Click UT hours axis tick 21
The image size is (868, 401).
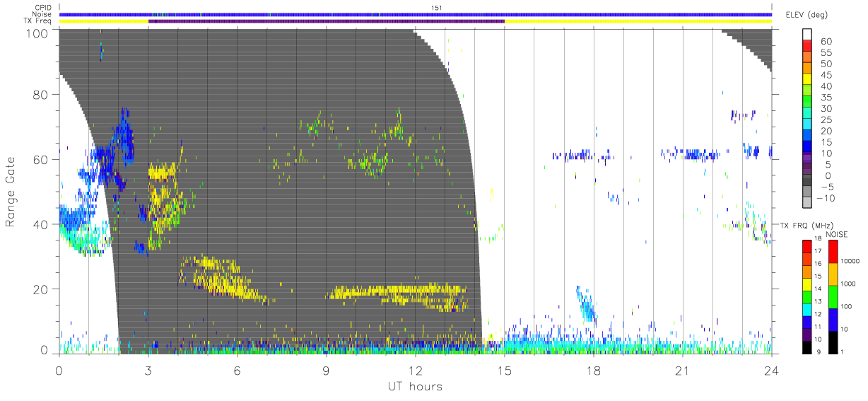682,370
